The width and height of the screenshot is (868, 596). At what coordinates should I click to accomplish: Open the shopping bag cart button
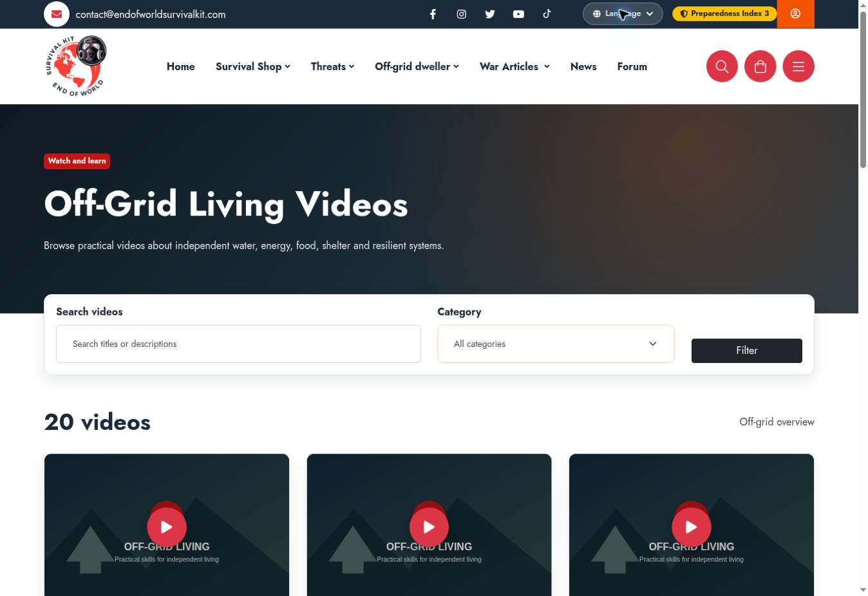(x=760, y=66)
